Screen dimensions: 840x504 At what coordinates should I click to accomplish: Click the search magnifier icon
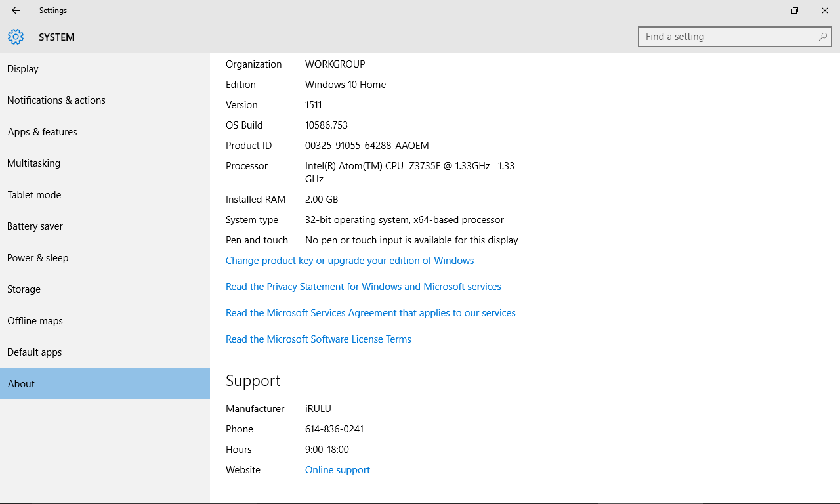(822, 37)
